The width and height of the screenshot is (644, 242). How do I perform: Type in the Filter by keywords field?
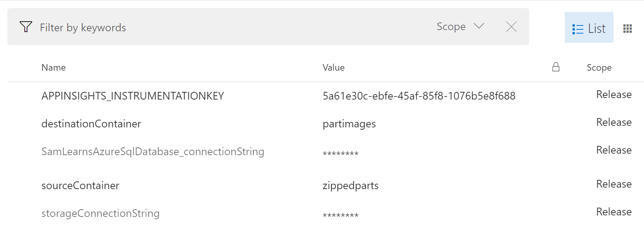coord(232,27)
